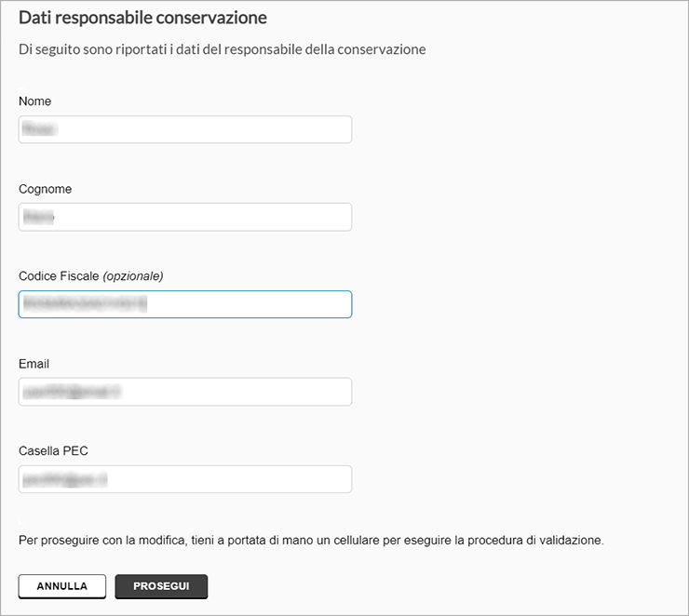Click the cellulare validation note paragraph
689x616 pixels.
[x=311, y=540]
